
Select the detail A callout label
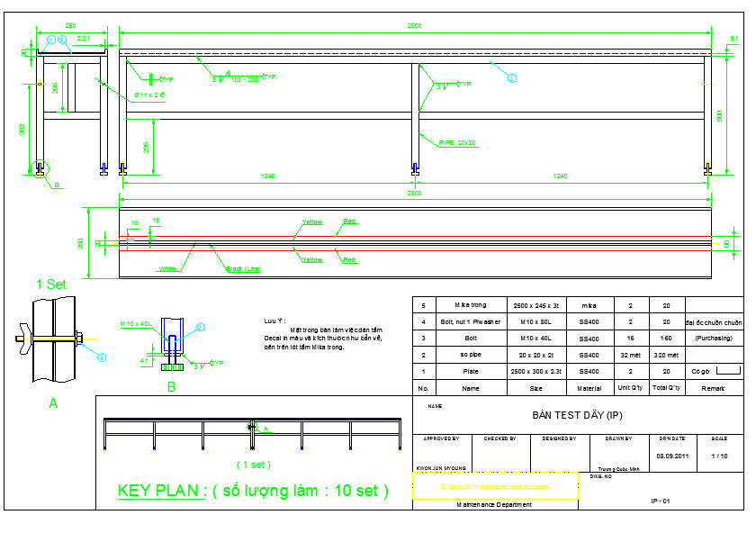52,402
